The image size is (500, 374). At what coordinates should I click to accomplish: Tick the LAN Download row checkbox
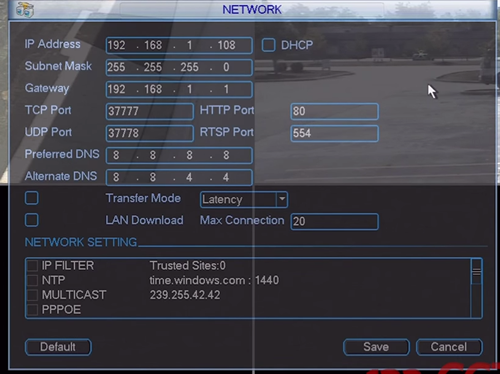click(32, 220)
